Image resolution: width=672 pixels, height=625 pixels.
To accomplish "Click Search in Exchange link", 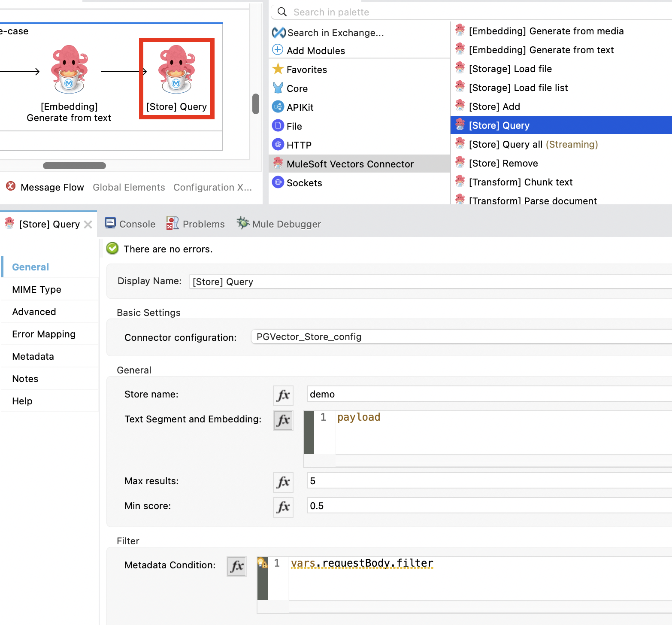I will click(336, 33).
